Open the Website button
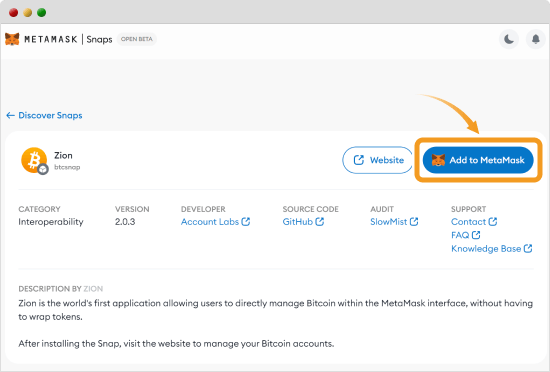Image resolution: width=550 pixels, height=372 pixels. point(378,160)
